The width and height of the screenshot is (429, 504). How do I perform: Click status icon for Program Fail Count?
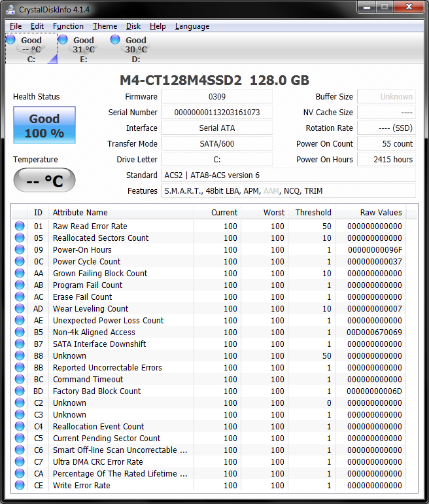(20, 285)
